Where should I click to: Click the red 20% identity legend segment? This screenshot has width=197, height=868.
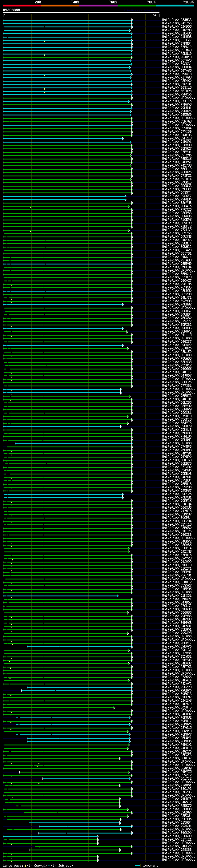tap(22, 6)
